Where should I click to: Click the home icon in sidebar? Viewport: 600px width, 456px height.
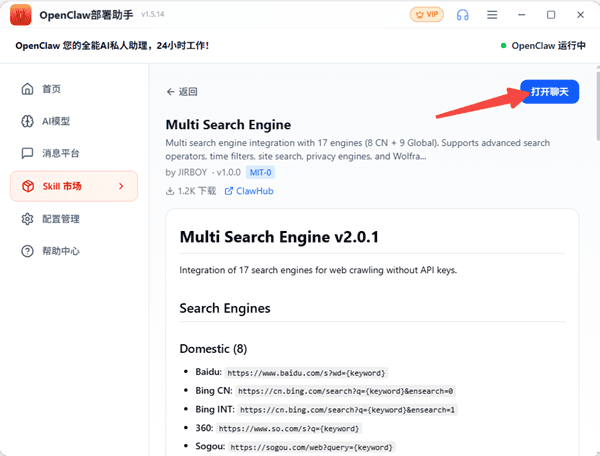[27, 89]
